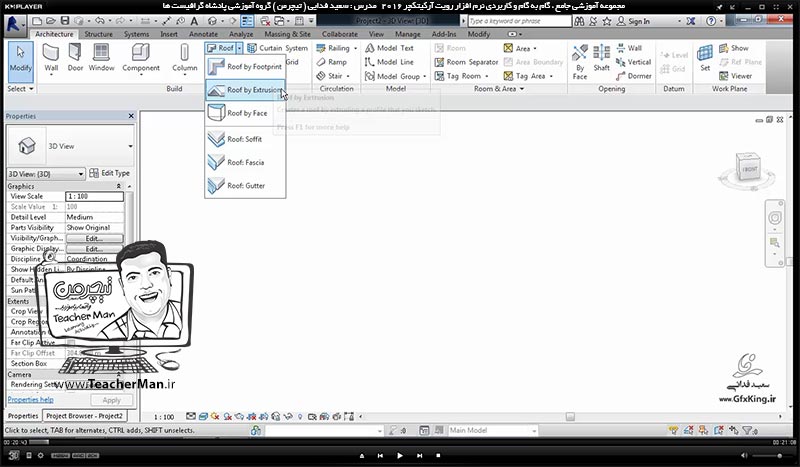
Task: Expand the Stair dropdown arrow
Action: pos(348,77)
